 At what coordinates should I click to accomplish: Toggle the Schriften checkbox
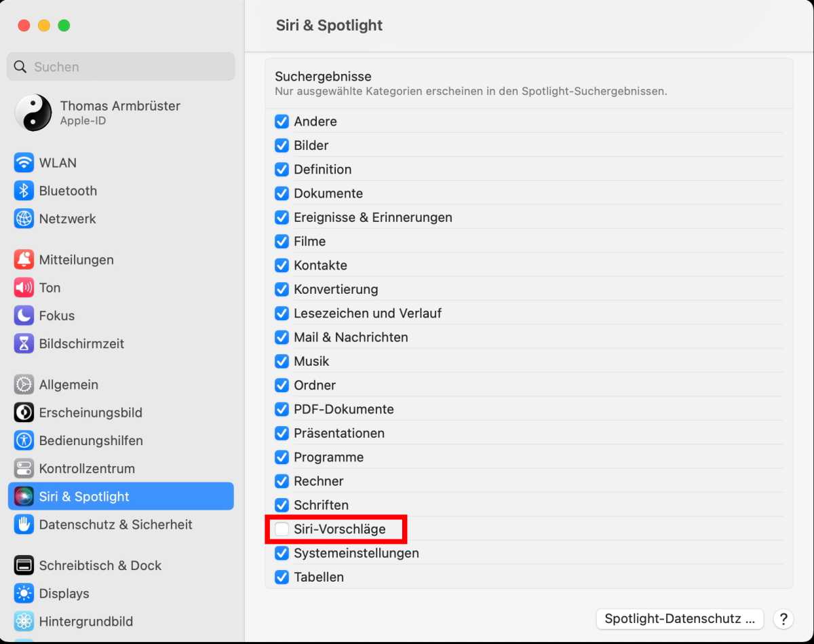pos(282,505)
